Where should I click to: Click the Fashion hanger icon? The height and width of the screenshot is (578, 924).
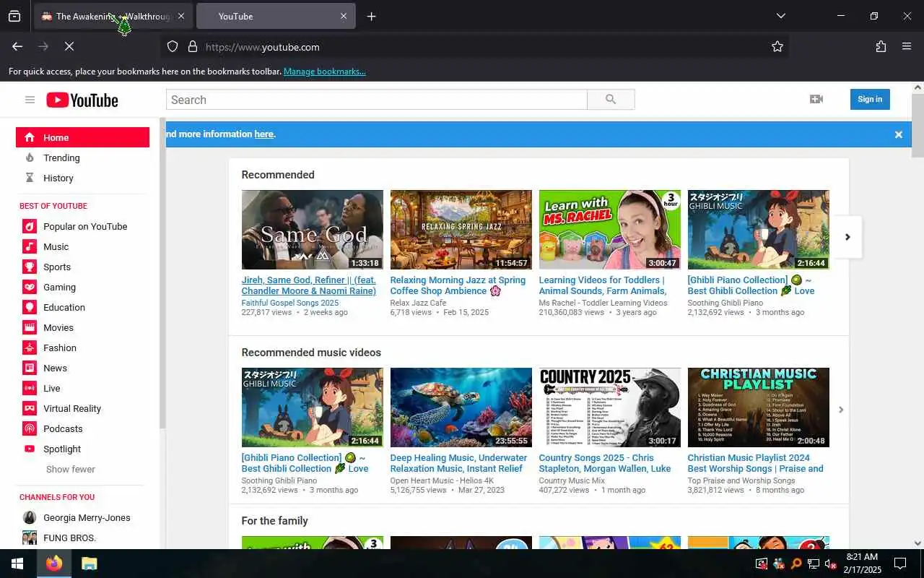30,348
